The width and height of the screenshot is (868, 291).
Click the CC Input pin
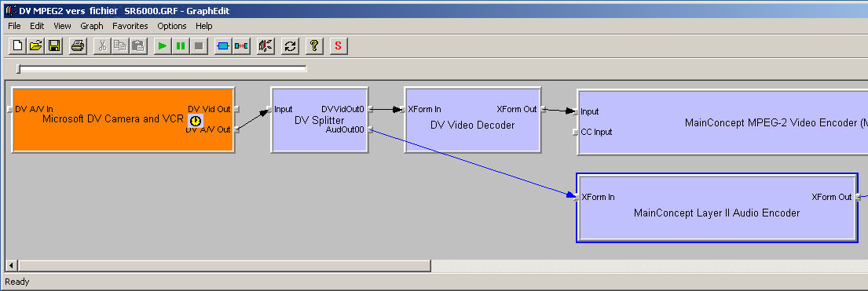pyautogui.click(x=576, y=133)
